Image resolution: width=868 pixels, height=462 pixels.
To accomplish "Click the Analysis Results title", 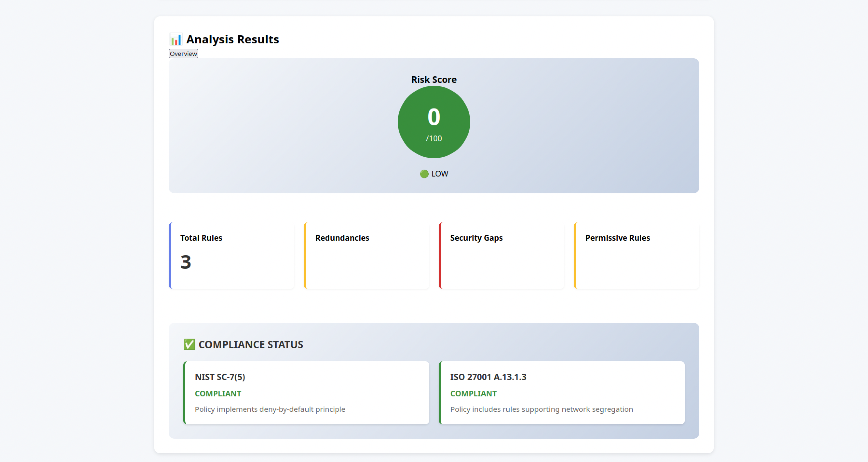I will pos(232,40).
